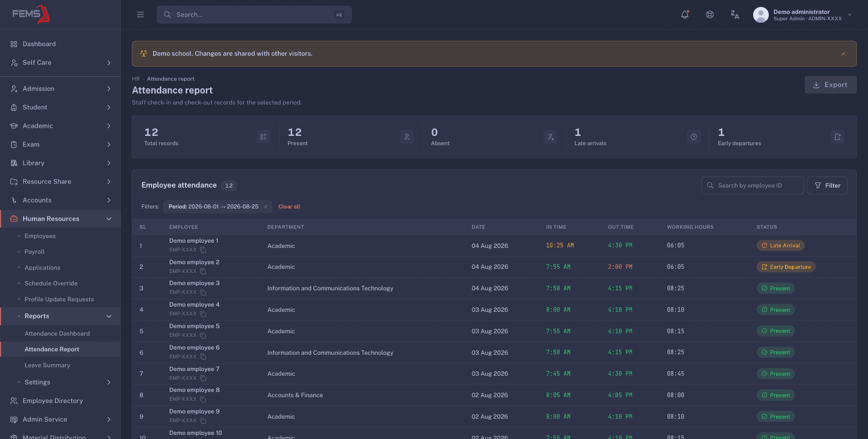
Task: Remove the Period filter chip
Action: (265, 207)
